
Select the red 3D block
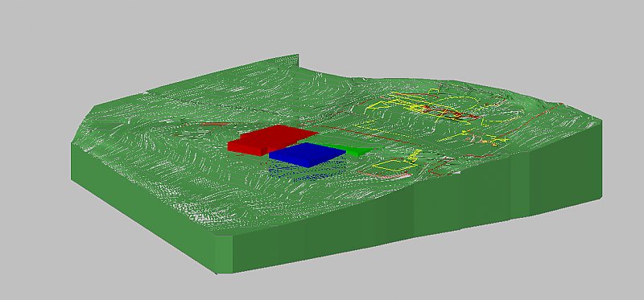[271, 138]
